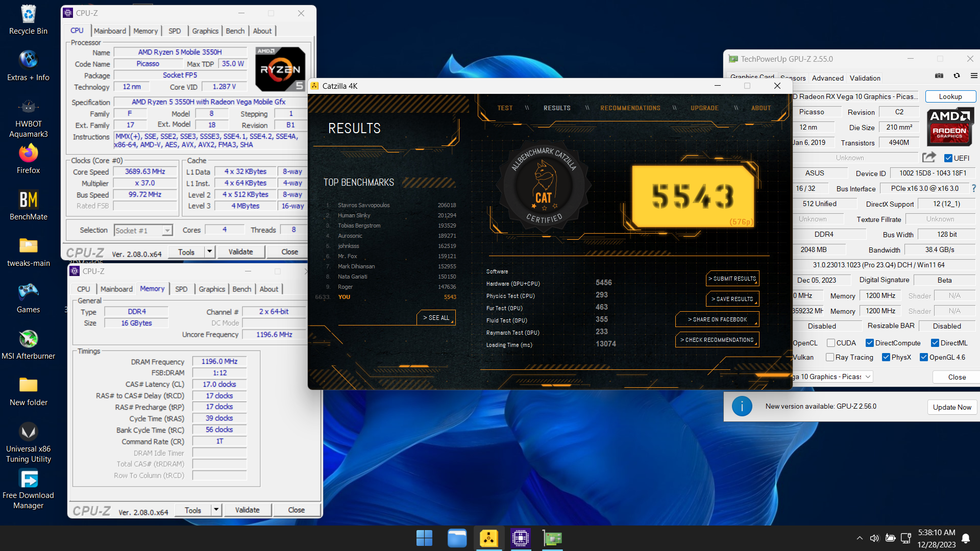Open Firefox desktop shortcut
980x551 pixels.
pyautogui.click(x=28, y=159)
